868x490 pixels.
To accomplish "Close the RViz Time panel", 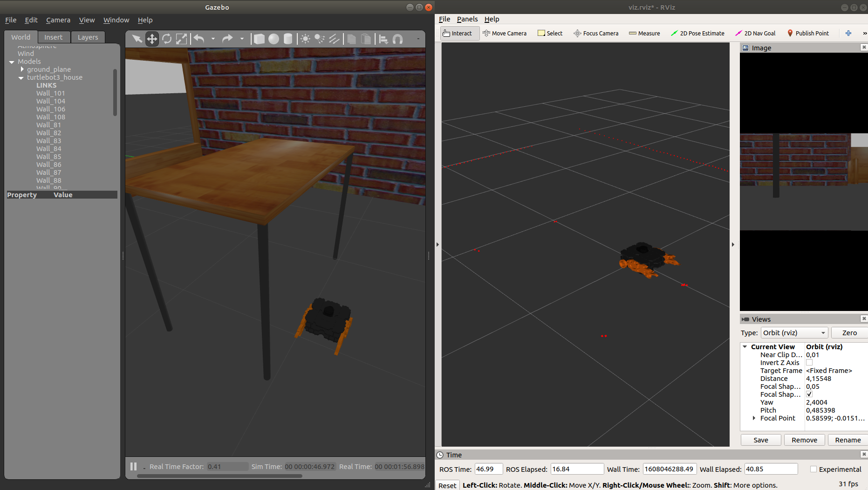I will [x=864, y=454].
